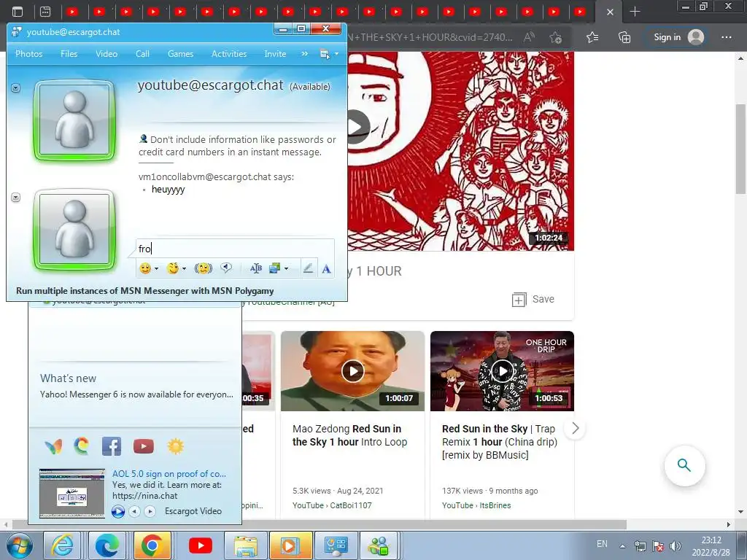Click the handwriting AB text-mode icon
This screenshot has width=747, height=560.
click(256, 268)
